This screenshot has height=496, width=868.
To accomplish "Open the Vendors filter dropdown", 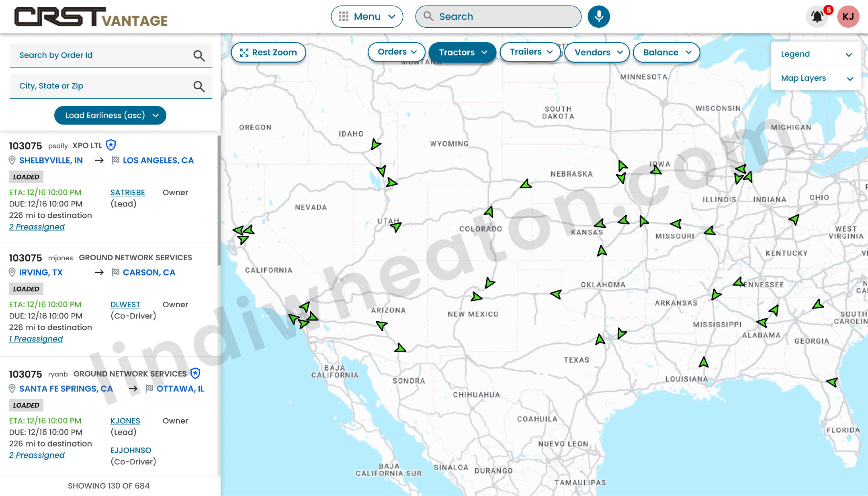I will (596, 52).
